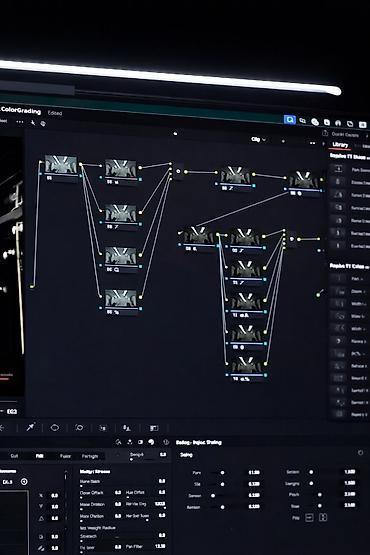
Task: Click the parallel mixer node after the four-node stack
Action: tap(178, 171)
